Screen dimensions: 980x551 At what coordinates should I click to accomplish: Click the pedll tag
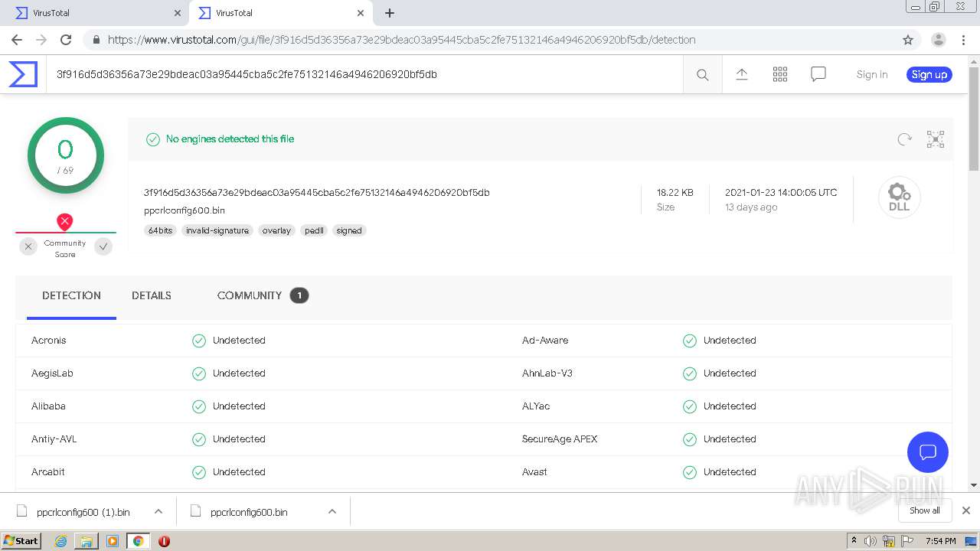[x=314, y=230]
